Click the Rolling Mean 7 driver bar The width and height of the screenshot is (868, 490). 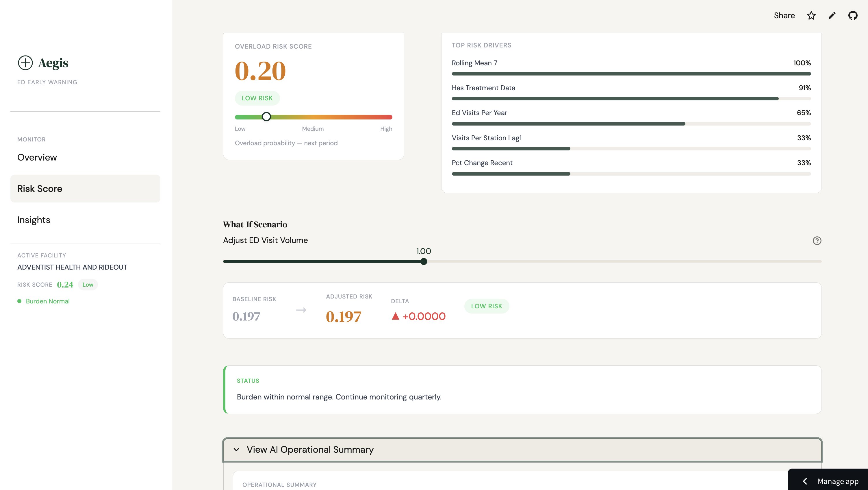click(x=631, y=73)
